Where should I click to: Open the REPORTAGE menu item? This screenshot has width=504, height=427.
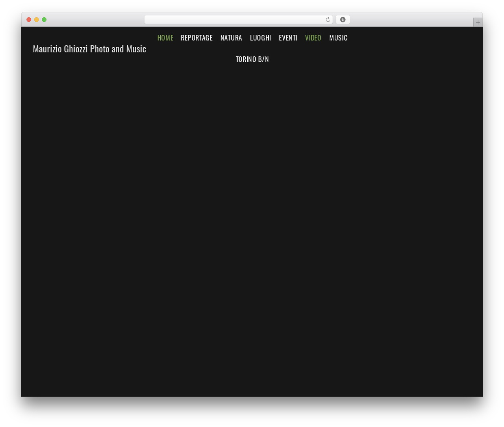(196, 38)
